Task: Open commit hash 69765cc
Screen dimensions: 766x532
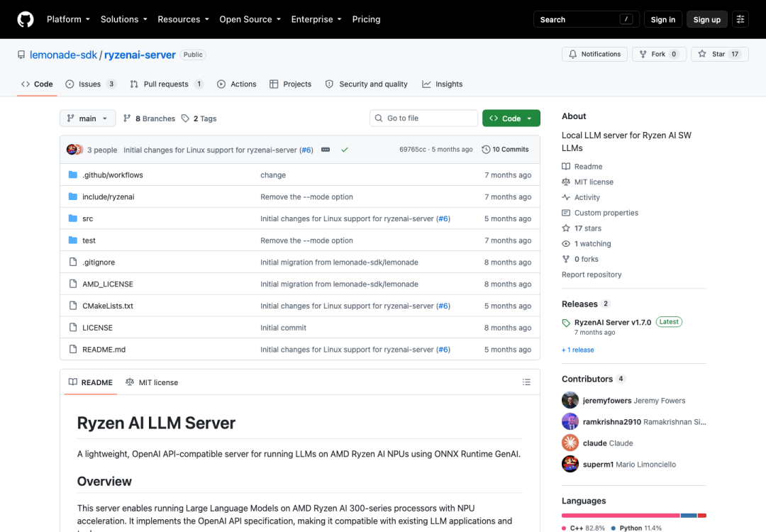Action: [413, 150]
